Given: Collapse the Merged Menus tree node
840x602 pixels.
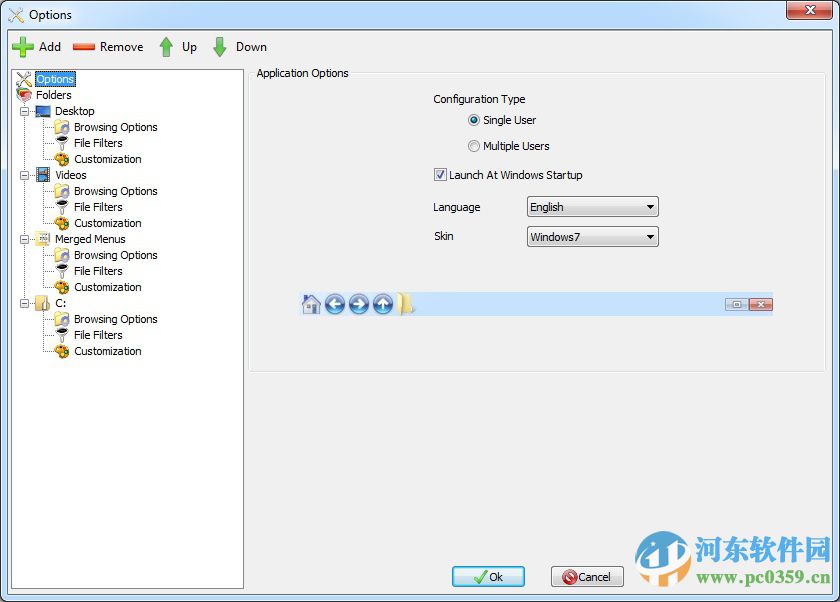Looking at the screenshot, I should tap(25, 239).
